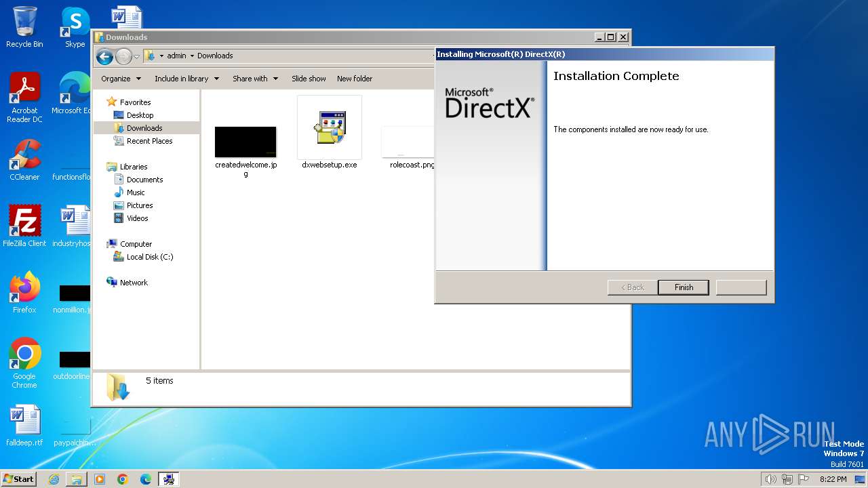This screenshot has width=868, height=488.
Task: Open the outdoorline file on desktop
Action: 73,364
